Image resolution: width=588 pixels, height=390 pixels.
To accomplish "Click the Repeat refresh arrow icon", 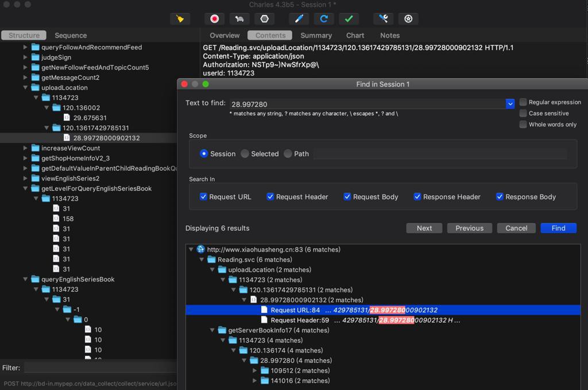I will [x=324, y=19].
